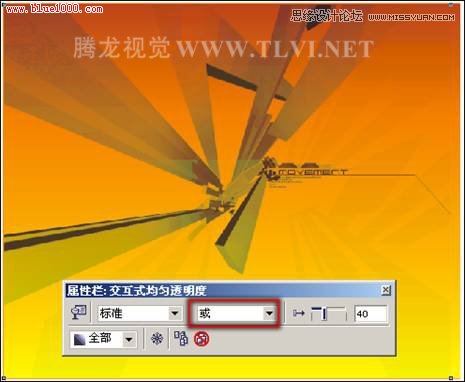465x382 pixels.
Task: Click the transparency value field showing 40
Action: [x=371, y=314]
